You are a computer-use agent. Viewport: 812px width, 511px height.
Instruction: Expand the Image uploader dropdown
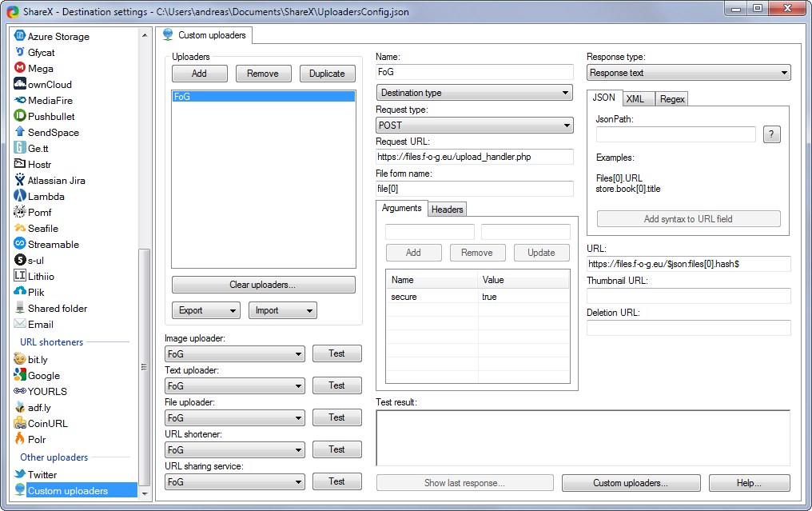pos(235,354)
